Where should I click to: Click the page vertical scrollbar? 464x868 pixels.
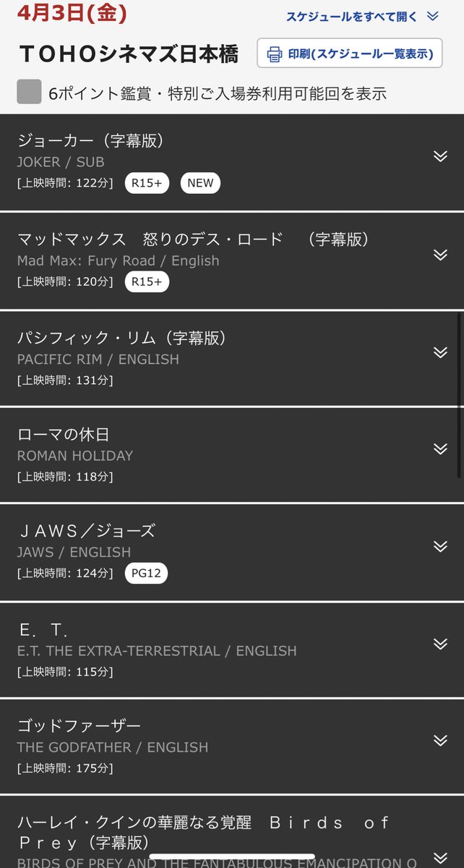[460, 394]
